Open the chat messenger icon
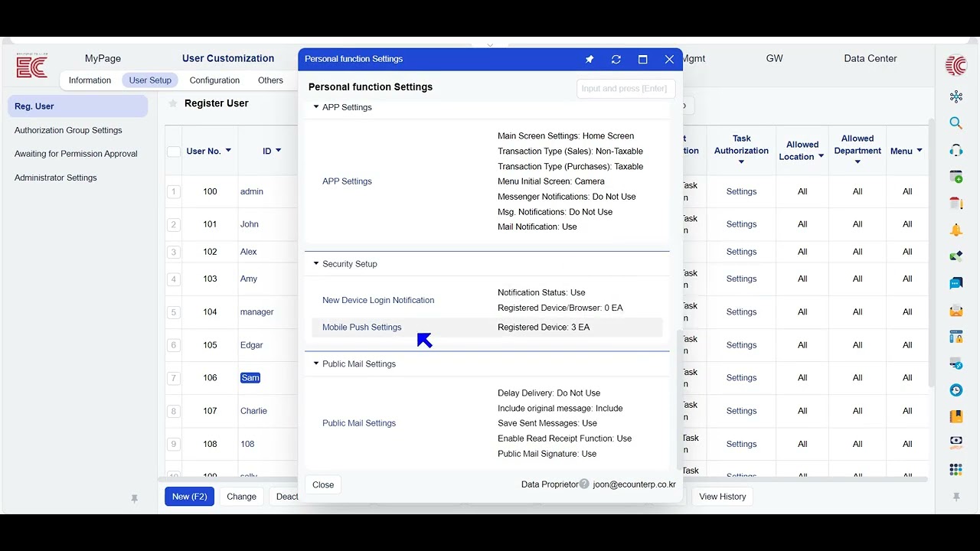The width and height of the screenshot is (980, 551). click(x=955, y=283)
